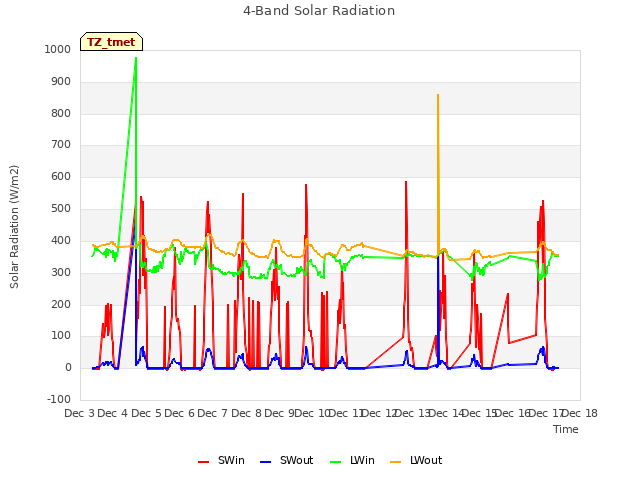Click the green LWin legend swatch
This screenshot has width=640, height=480.
point(335,462)
